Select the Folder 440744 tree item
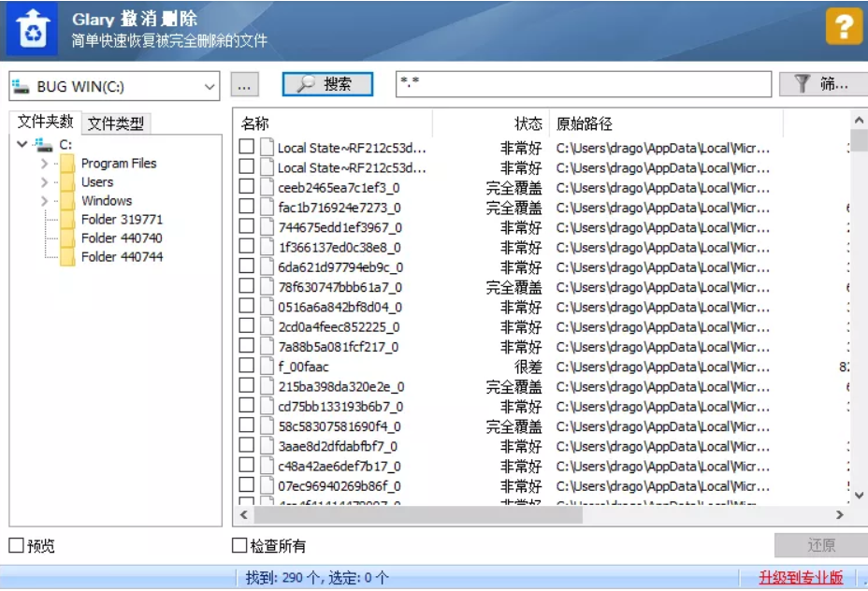The image size is (868, 591). coord(122,257)
